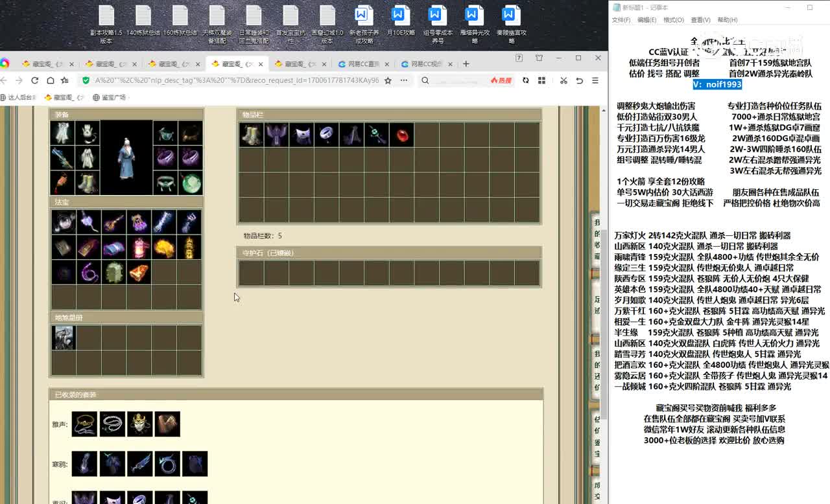Open 帮助(H) menu in Notepad
This screenshot has height=504, width=830.
[x=727, y=20]
